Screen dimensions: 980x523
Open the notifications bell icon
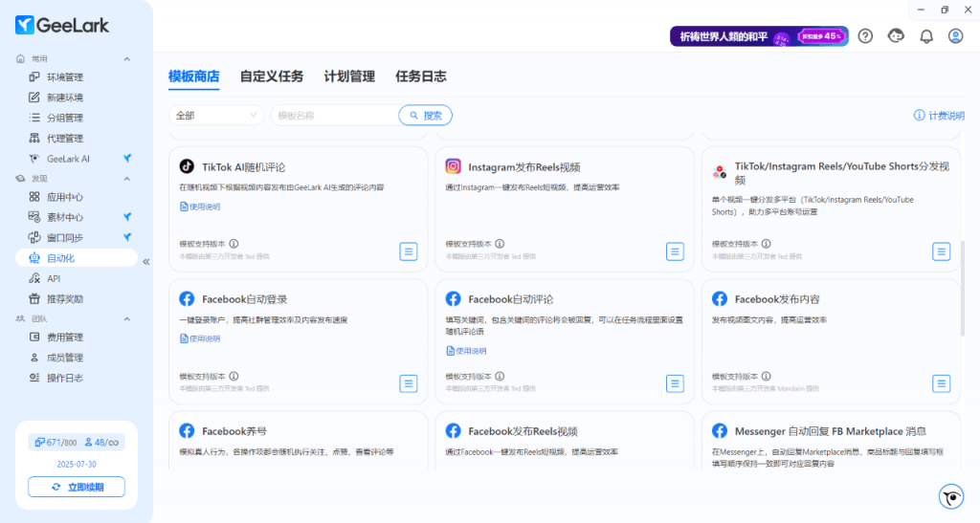click(x=925, y=36)
